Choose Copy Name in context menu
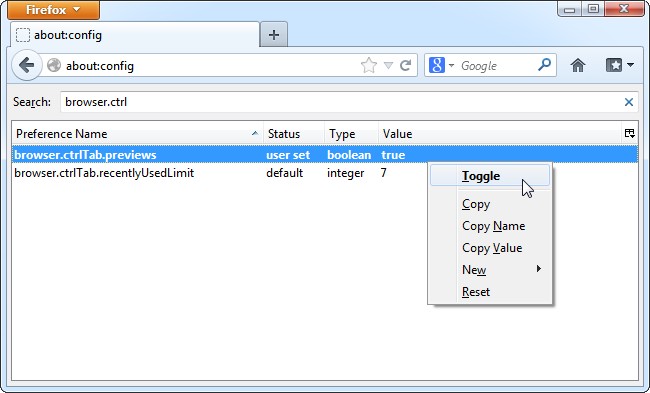 point(490,226)
